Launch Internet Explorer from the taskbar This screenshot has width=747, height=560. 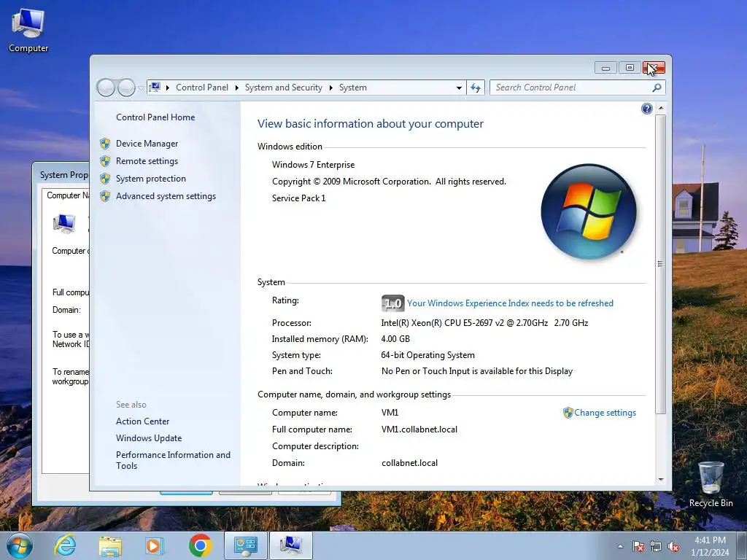point(65,545)
